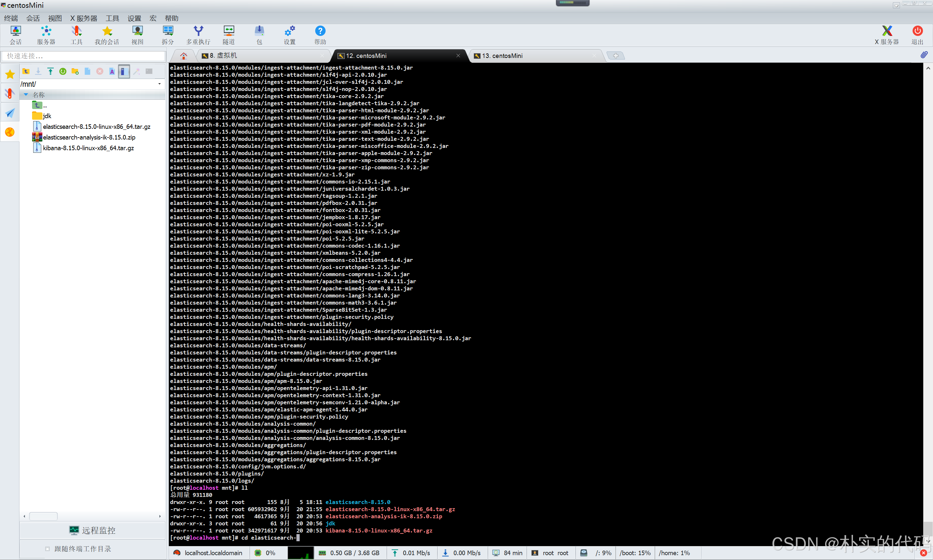Image resolution: width=933 pixels, height=560 pixels.
Task: Toggle SFTP browser display mode button
Action: (x=124, y=71)
